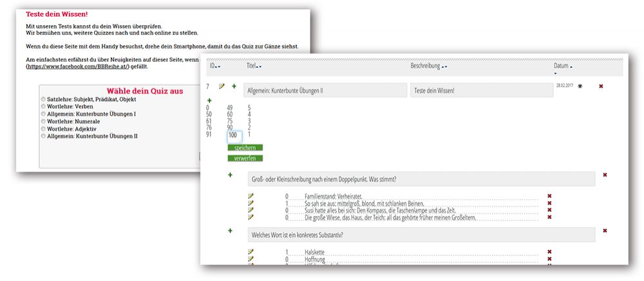644x281 pixels.
Task: Click the input field containing 100
Action: click(234, 135)
